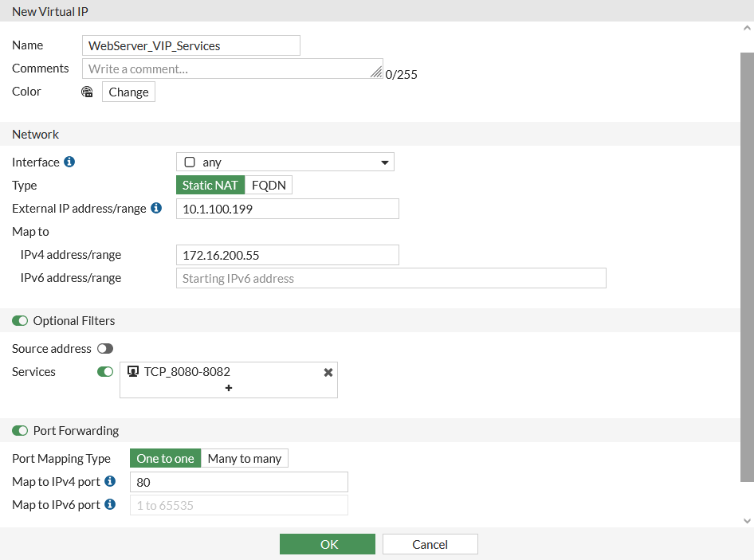Choose Many to many port mapping
The image size is (754, 560).
pyautogui.click(x=244, y=458)
